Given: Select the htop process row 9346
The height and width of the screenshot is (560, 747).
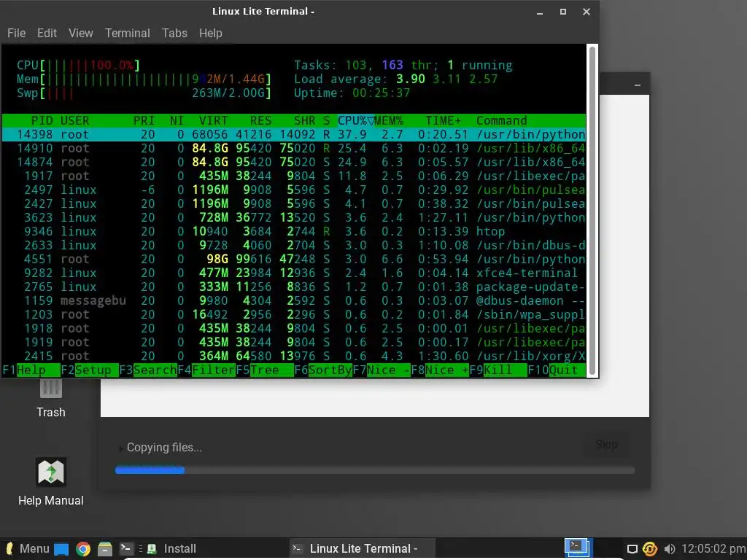Looking at the screenshot, I should [294, 231].
